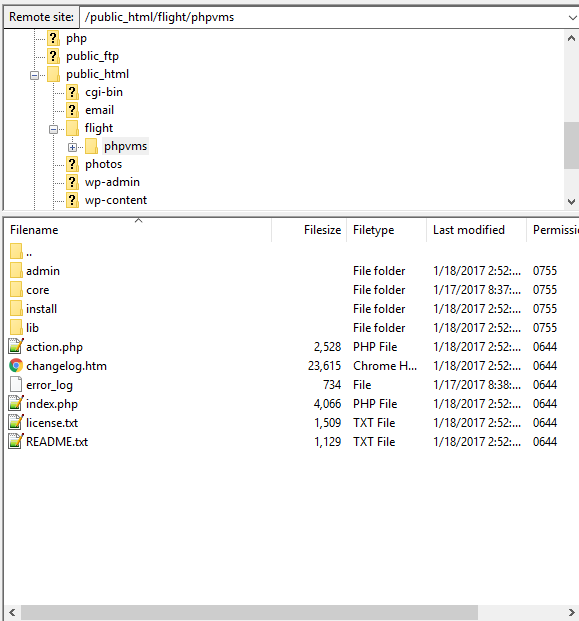Click the parent directory '..' folder icon
Viewport: 579px width, 621px height.
(x=16, y=251)
